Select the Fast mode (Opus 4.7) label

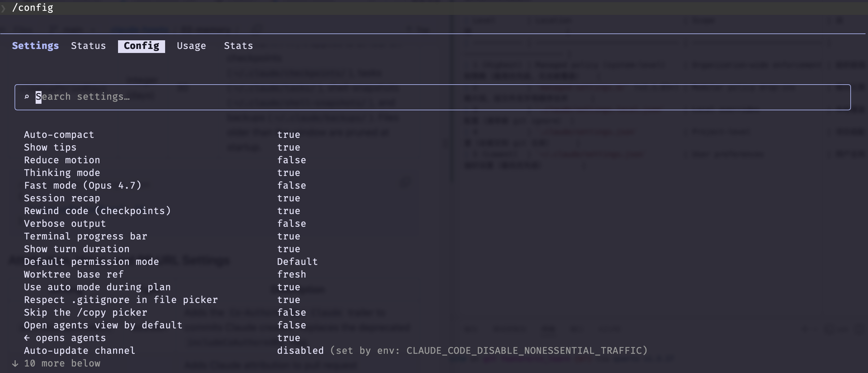click(83, 186)
